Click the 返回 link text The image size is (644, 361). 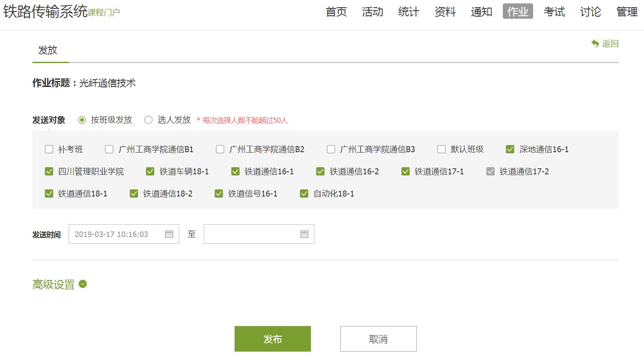pos(610,43)
